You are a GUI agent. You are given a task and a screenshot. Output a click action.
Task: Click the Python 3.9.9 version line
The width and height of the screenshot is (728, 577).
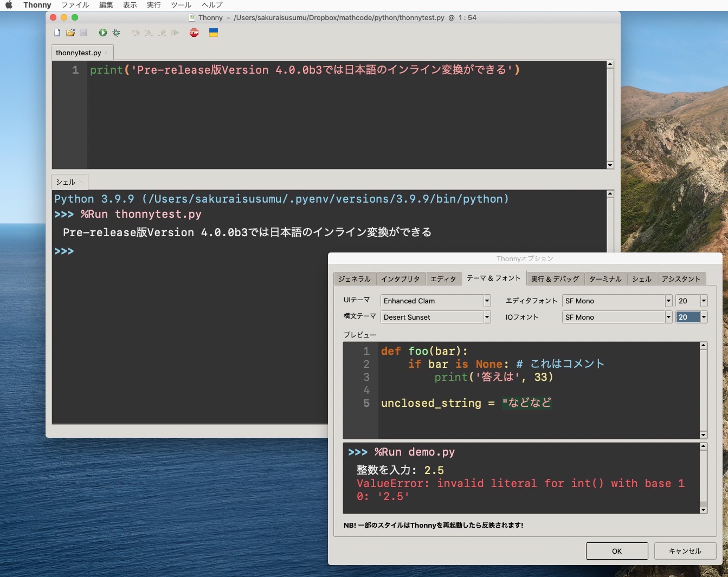pos(281,199)
